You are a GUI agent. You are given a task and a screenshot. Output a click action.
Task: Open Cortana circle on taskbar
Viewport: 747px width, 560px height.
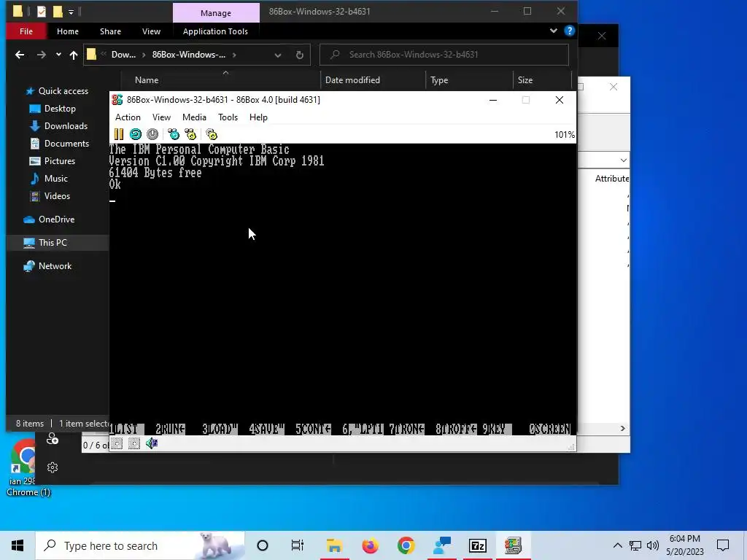pos(262,545)
